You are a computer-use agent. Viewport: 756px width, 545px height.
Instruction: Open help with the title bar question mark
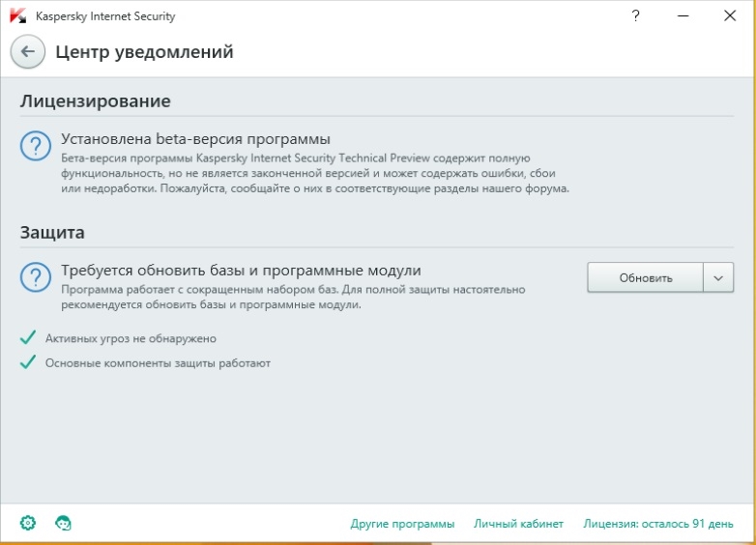(x=635, y=15)
